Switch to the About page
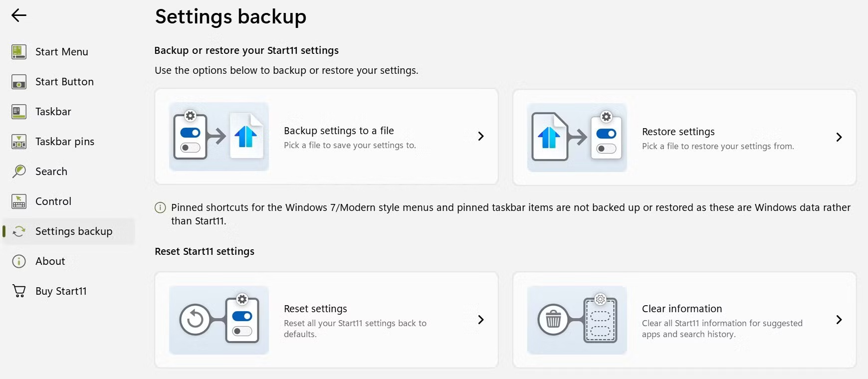The image size is (868, 379). tap(50, 261)
